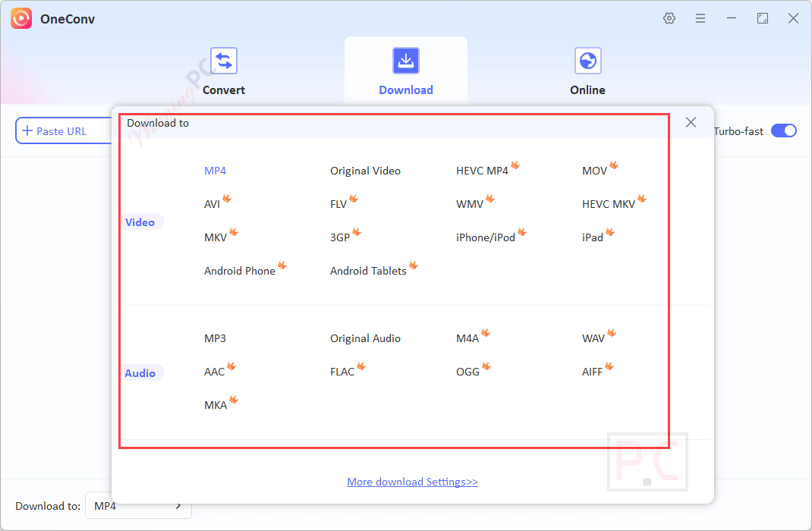Open the Download to MP4 dropdown

click(138, 506)
